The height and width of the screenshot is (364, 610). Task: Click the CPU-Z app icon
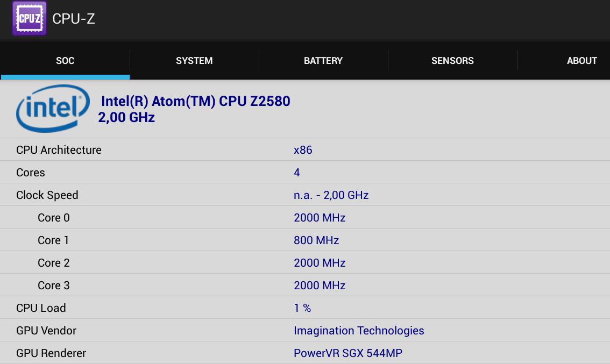click(30, 19)
